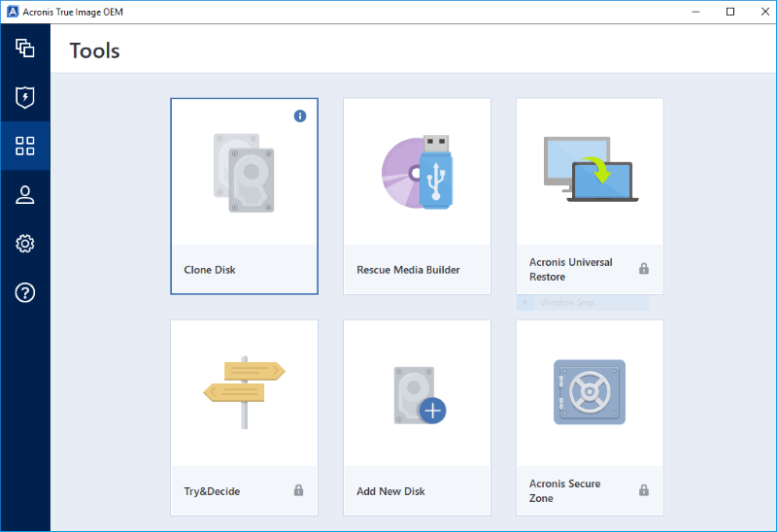Click the Tools page heading
777x532 pixels.
pyautogui.click(x=94, y=51)
